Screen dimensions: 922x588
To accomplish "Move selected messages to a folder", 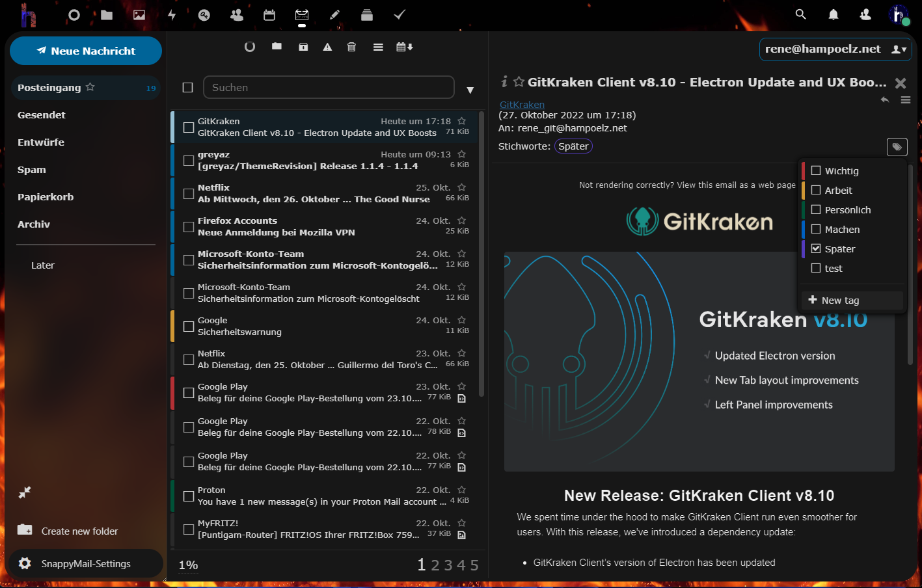I will tap(277, 46).
